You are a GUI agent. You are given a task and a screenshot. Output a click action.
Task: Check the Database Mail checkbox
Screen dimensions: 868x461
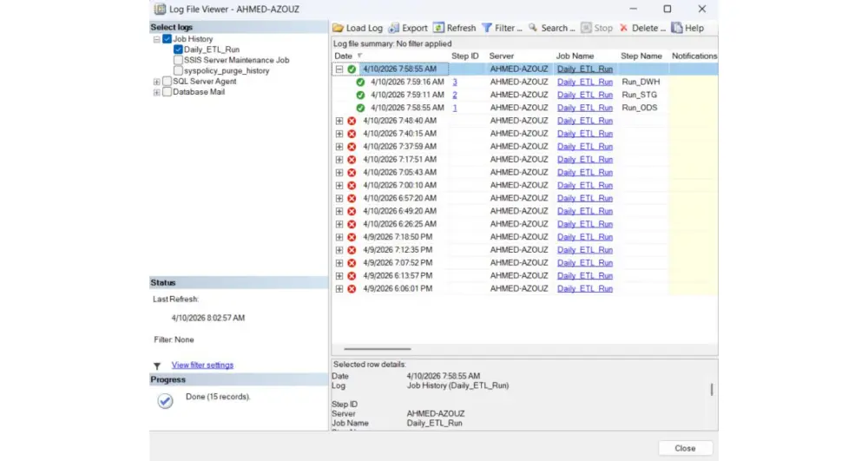pyautogui.click(x=168, y=92)
